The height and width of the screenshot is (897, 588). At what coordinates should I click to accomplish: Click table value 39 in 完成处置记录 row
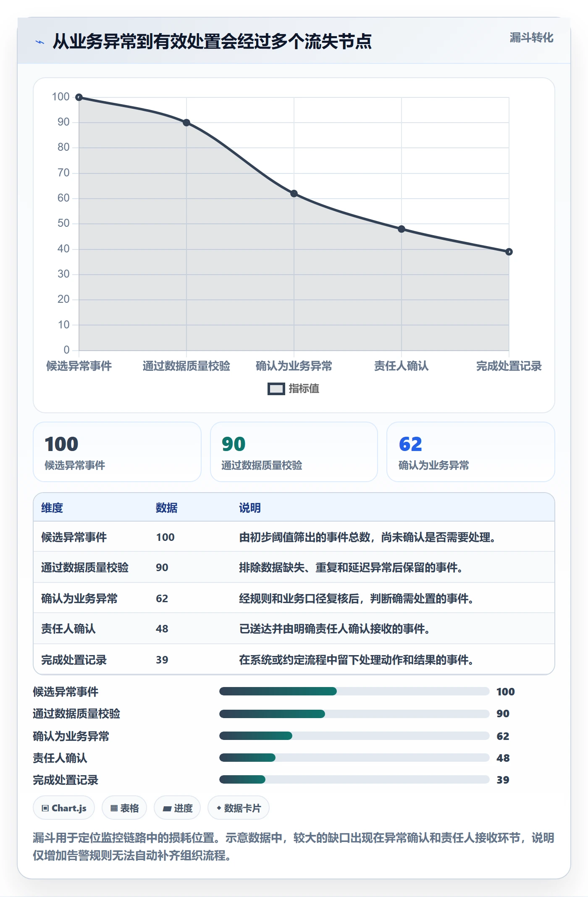[162, 660]
